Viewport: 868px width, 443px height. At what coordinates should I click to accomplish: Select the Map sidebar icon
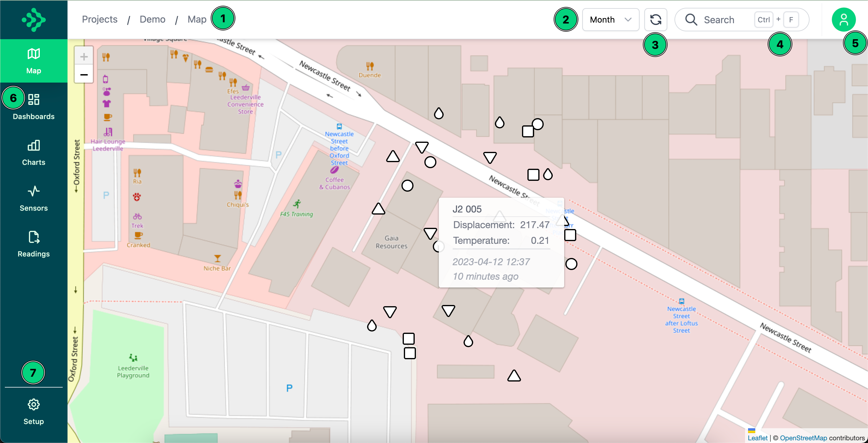pyautogui.click(x=33, y=60)
